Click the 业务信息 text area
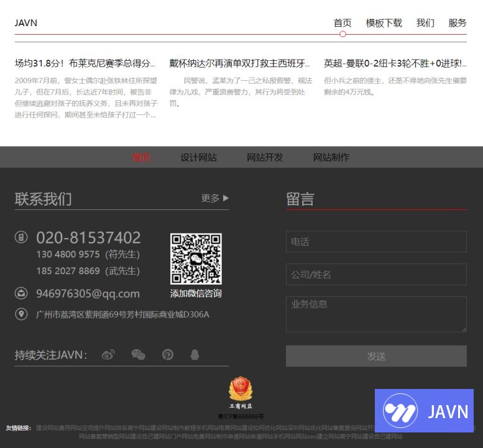Image resolution: width=483 pixels, height=448 pixels. pyautogui.click(x=376, y=314)
